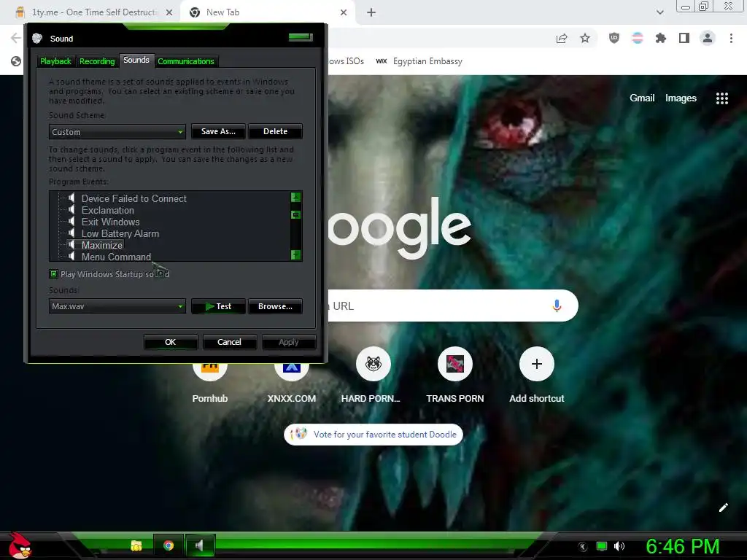Open the red bird start button

20,546
